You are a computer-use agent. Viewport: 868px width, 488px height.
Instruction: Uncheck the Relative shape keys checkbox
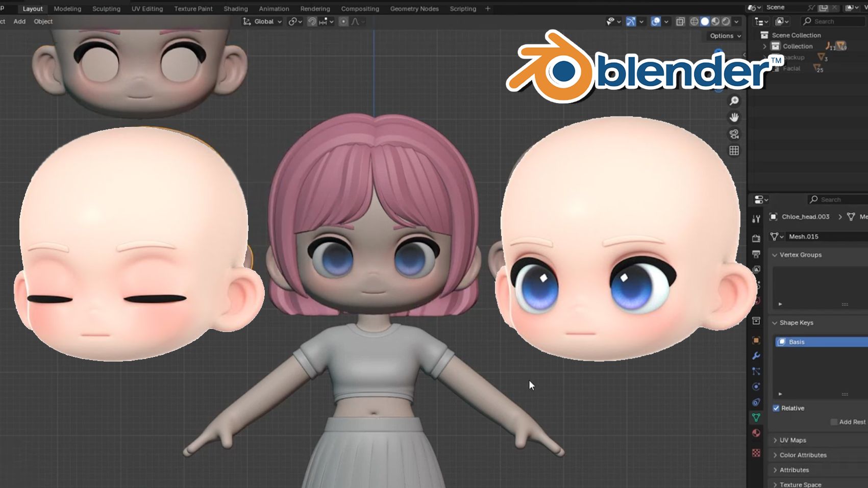point(776,408)
